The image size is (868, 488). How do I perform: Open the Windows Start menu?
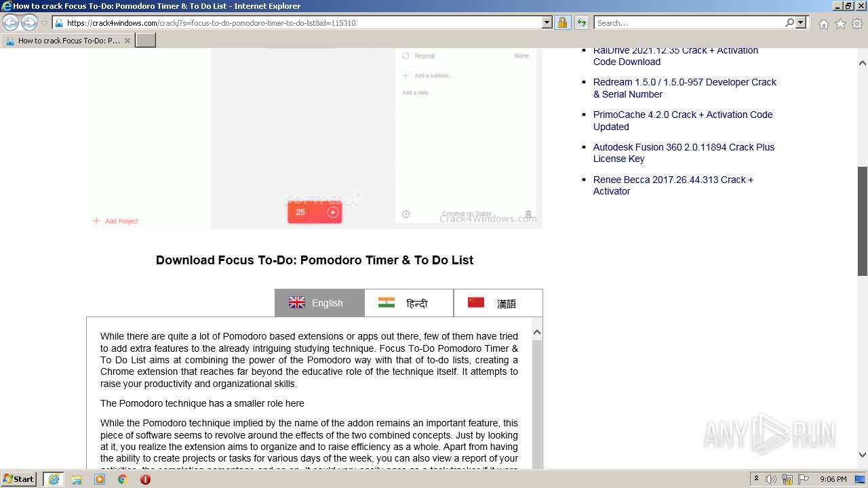[19, 479]
